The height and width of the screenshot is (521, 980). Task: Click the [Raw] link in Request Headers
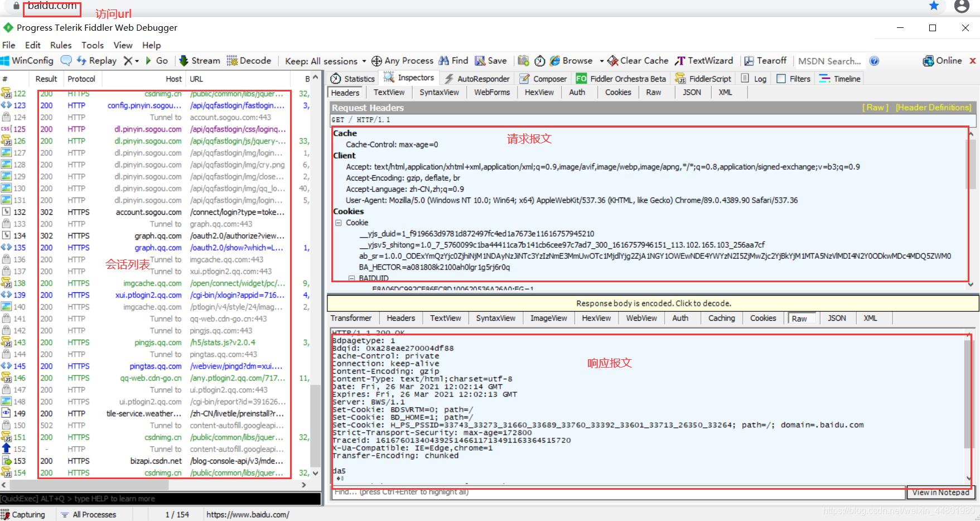pos(875,108)
